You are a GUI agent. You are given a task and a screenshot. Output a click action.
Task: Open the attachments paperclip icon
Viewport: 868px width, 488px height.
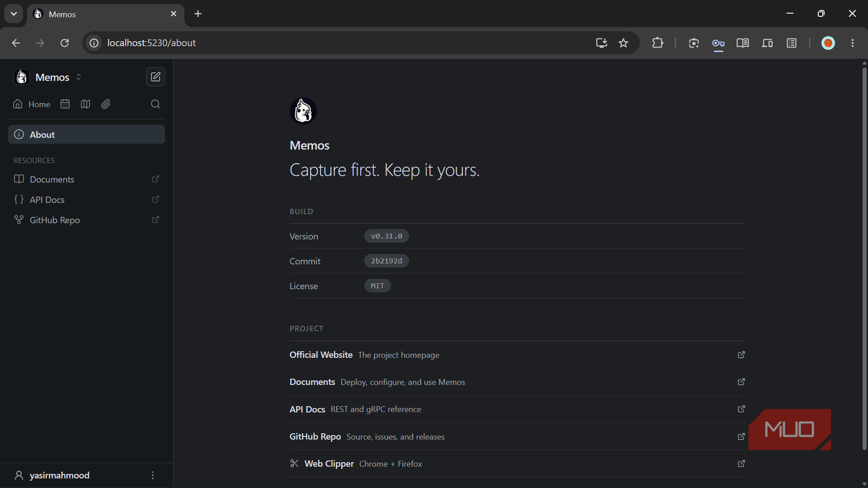click(x=106, y=104)
